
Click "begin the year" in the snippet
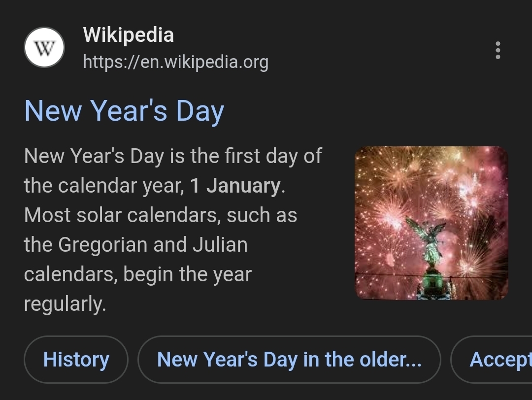pyautogui.click(x=187, y=274)
